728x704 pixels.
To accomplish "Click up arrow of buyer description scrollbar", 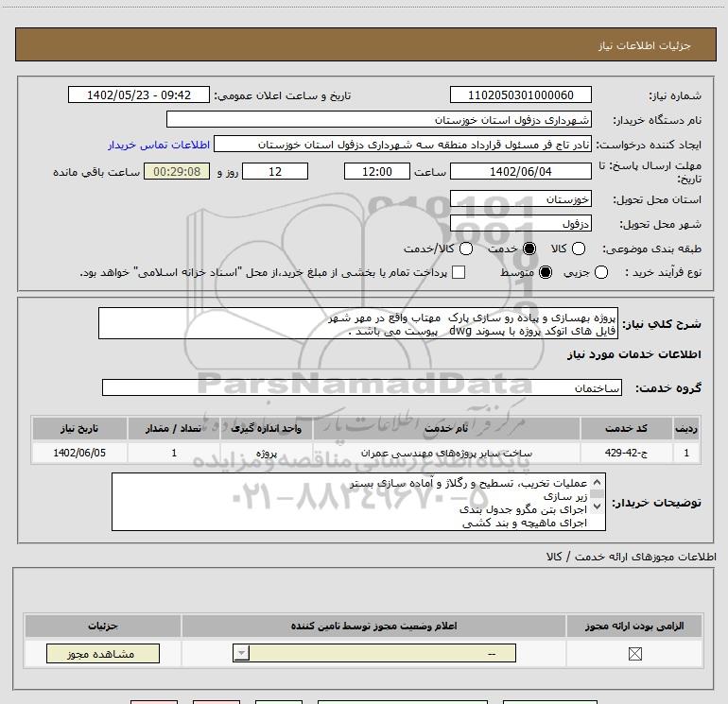I will click(598, 482).
